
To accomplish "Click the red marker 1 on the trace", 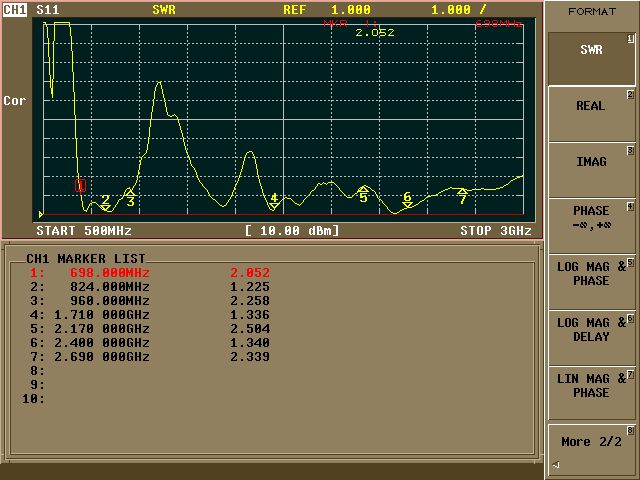I will (x=80, y=186).
